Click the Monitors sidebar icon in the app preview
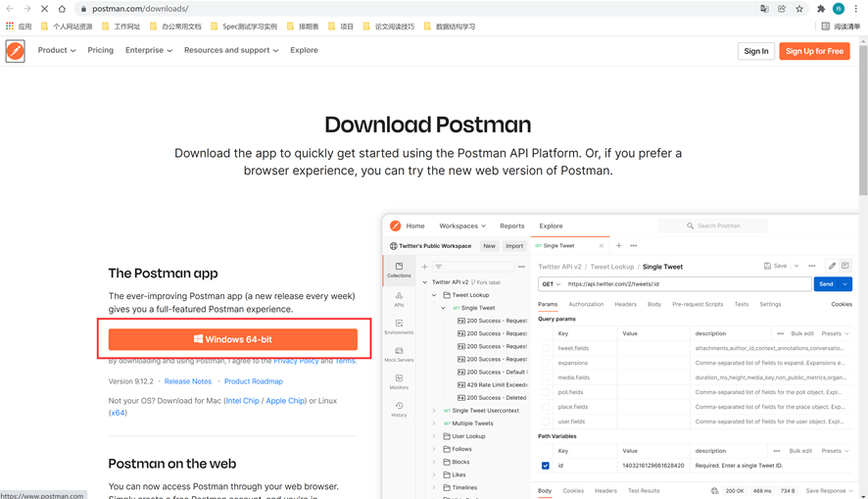The height and width of the screenshot is (499, 868). 399,381
